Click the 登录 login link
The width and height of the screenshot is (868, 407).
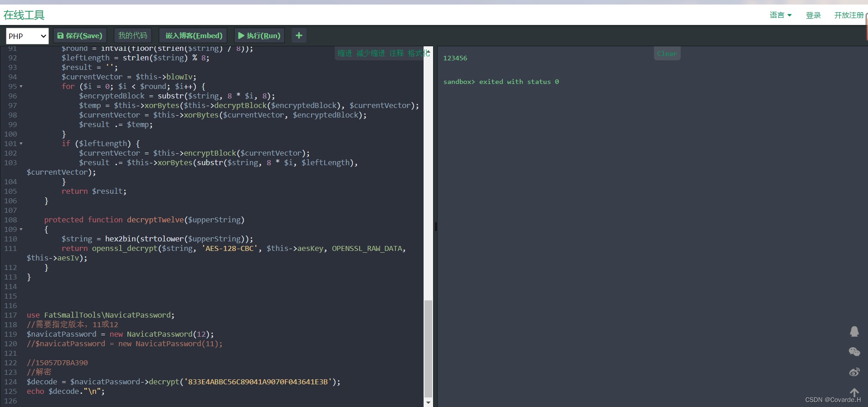[x=813, y=15]
